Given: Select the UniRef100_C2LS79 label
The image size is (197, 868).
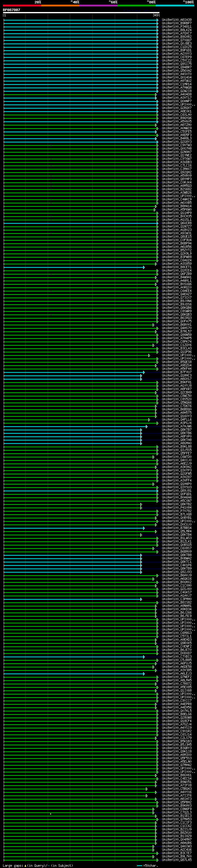Looking at the screenshot, I should [177, 738].
